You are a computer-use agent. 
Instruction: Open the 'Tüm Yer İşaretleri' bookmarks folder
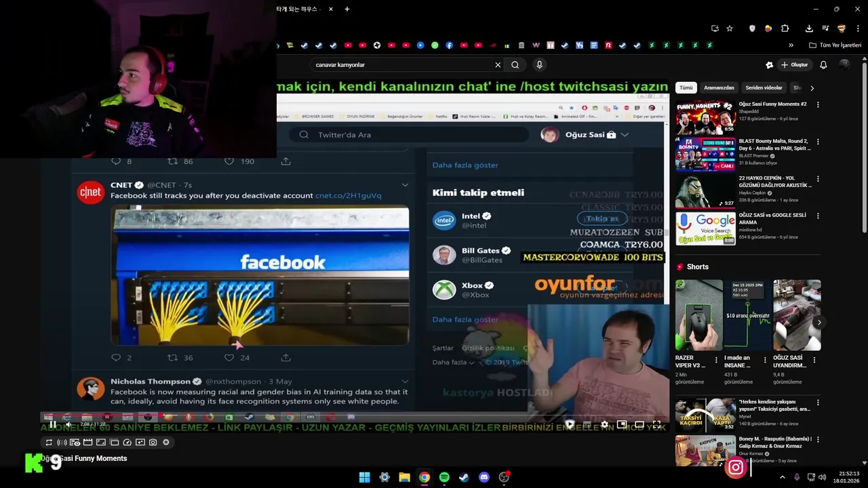click(835, 45)
